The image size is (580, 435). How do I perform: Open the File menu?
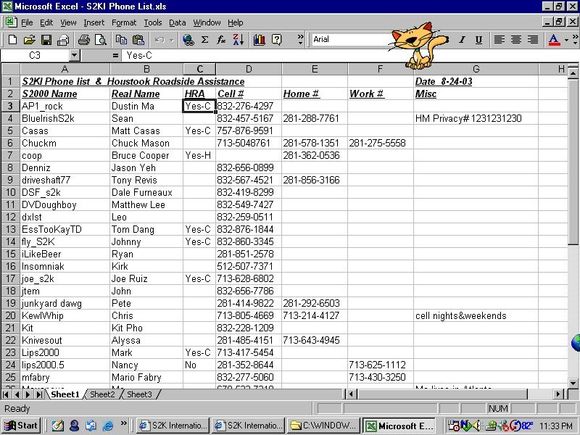[27, 23]
